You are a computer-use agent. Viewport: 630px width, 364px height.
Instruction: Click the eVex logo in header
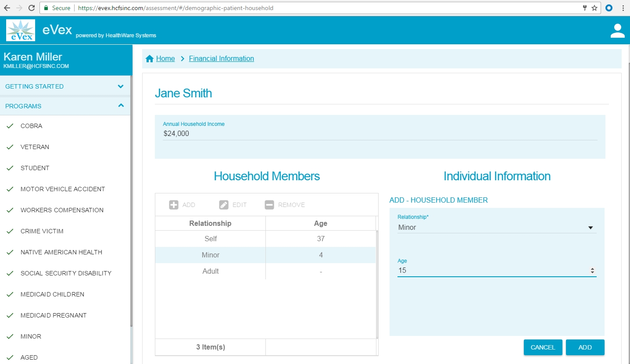coord(21,30)
